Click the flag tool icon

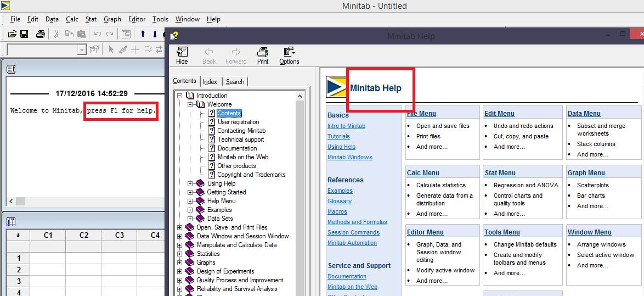(148, 50)
